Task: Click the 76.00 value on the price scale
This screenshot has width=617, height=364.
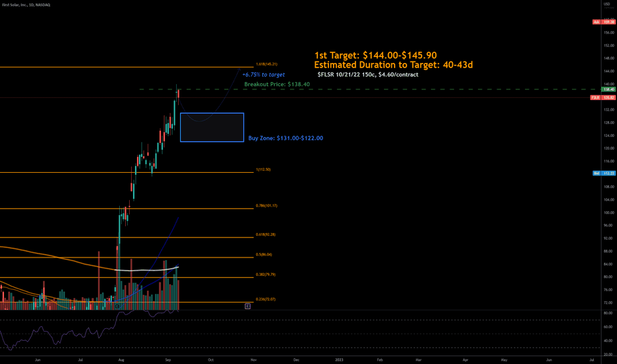Action: [x=609, y=290]
